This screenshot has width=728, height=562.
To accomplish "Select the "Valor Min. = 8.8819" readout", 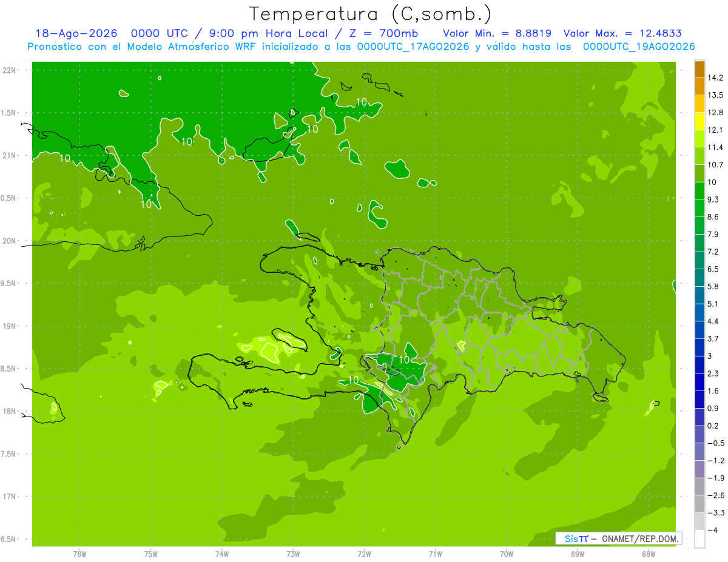I will (x=497, y=33).
